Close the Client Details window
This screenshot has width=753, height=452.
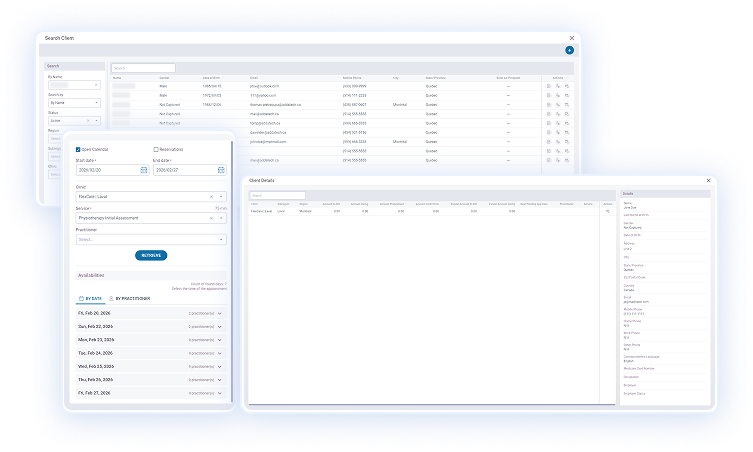click(707, 180)
